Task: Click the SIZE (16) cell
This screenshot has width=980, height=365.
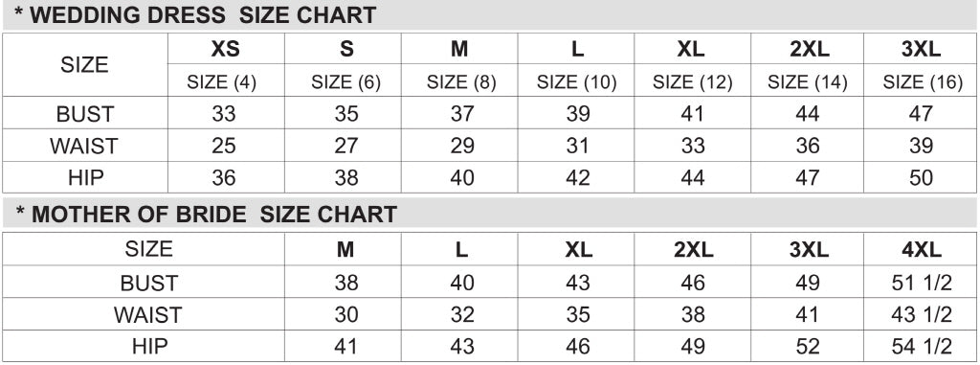Action: click(x=923, y=82)
